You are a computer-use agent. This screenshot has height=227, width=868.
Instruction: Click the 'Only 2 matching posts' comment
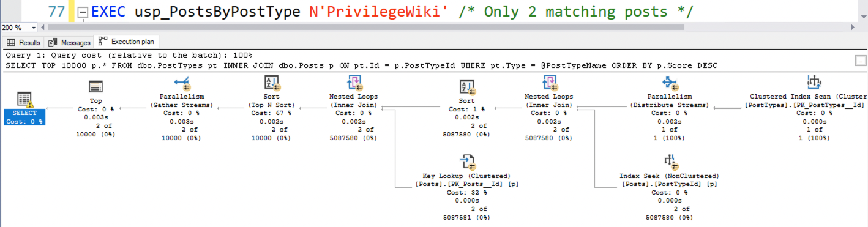coord(575,12)
